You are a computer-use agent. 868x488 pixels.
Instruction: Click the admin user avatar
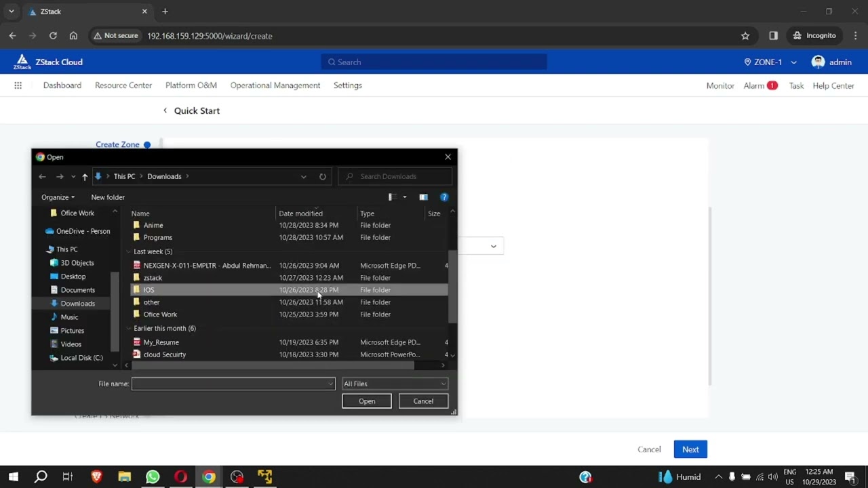(818, 62)
